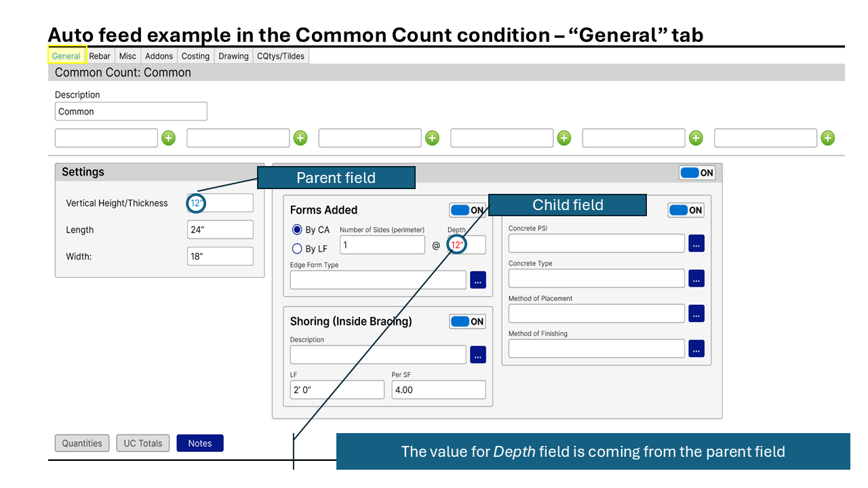This screenshot has width=868, height=488.
Task: Open Edge Form Type lookup button
Action: [478, 280]
